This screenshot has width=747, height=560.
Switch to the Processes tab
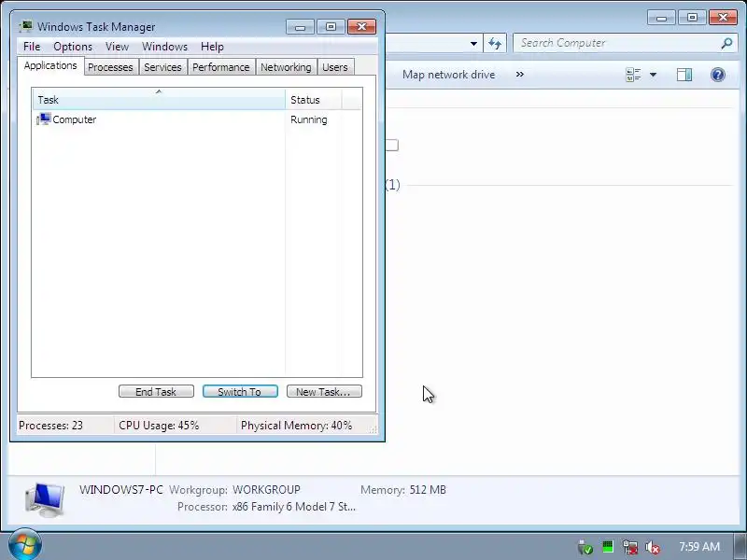point(110,67)
